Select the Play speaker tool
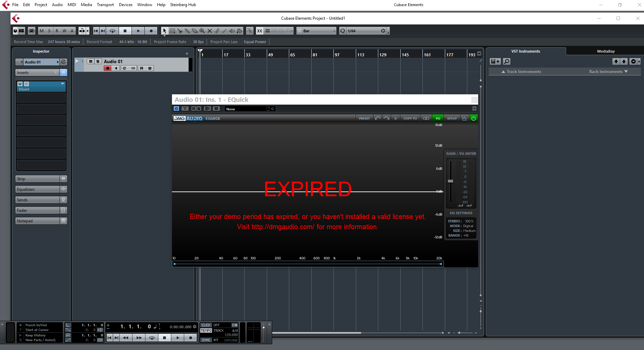This screenshot has width=644, height=350. 232,31
